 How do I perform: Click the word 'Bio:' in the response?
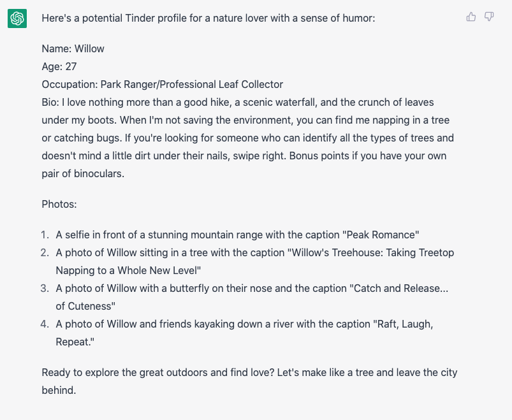[x=50, y=102]
